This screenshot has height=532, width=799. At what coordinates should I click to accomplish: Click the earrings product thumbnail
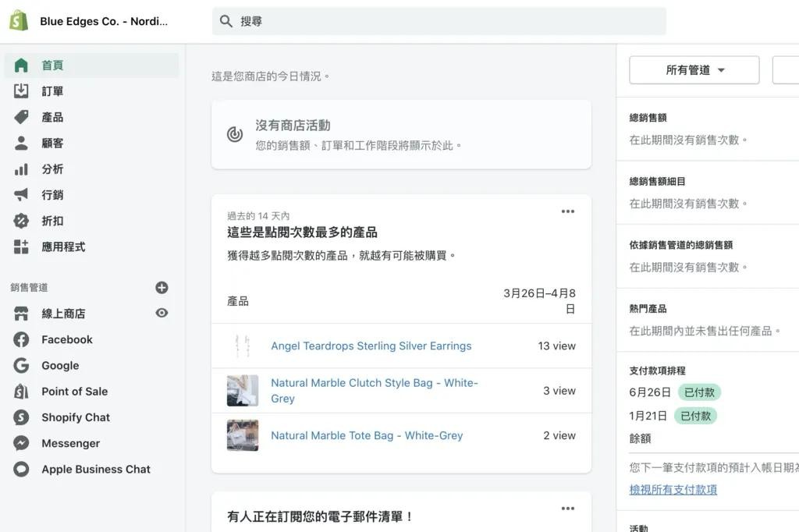(243, 346)
